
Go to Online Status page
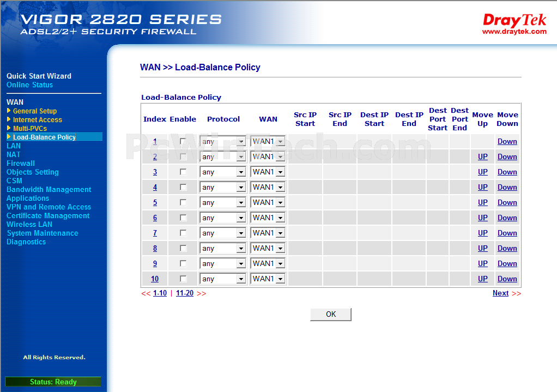pyautogui.click(x=29, y=85)
